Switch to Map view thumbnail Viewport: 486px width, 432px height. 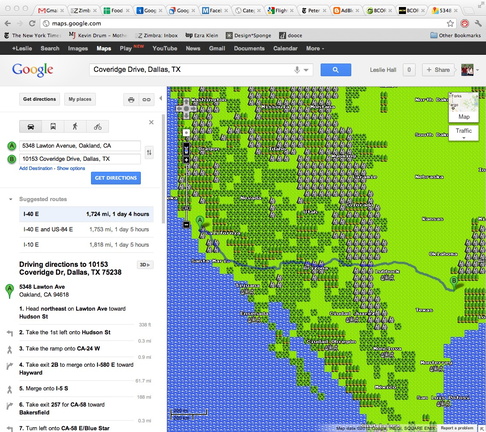(464, 107)
